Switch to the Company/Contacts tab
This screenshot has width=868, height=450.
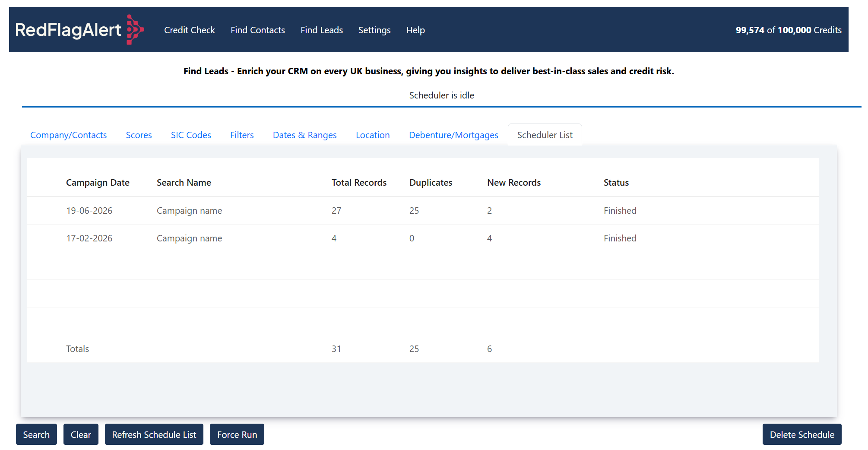coord(68,135)
